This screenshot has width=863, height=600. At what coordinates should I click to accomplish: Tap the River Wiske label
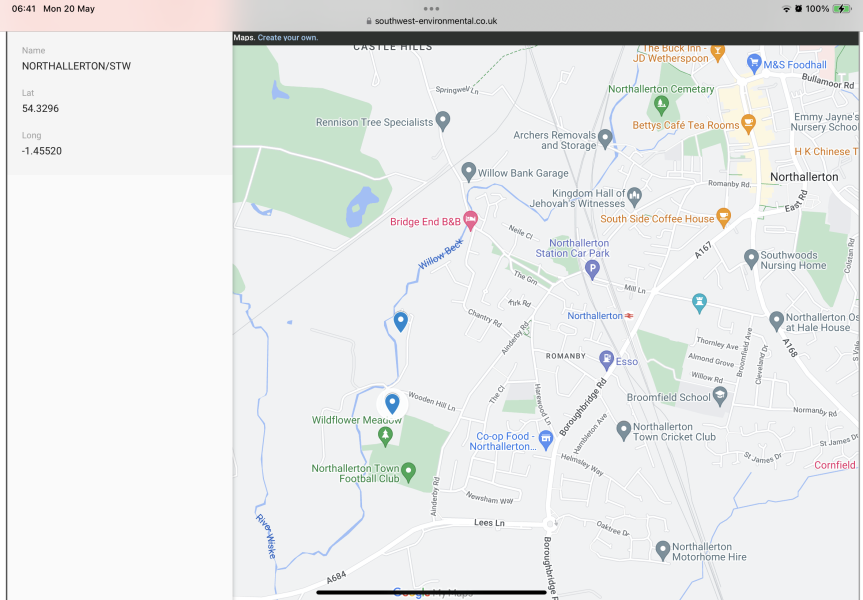[266, 536]
